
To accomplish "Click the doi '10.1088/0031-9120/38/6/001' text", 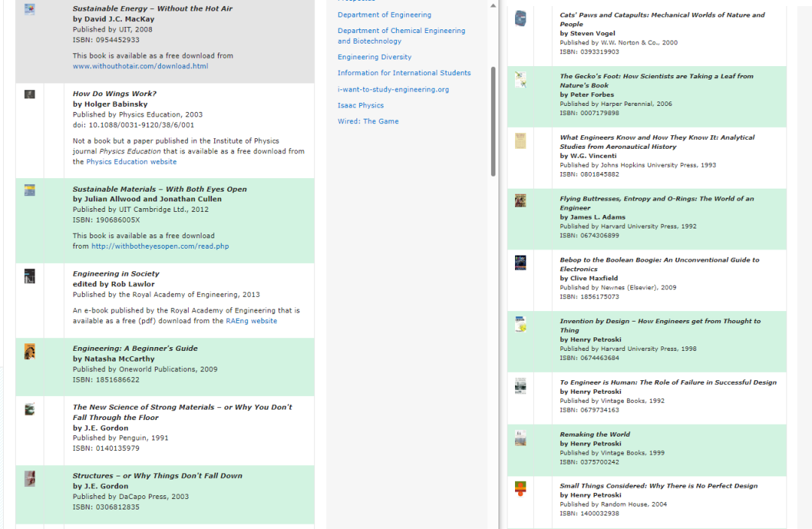I will pyautogui.click(x=141, y=125).
